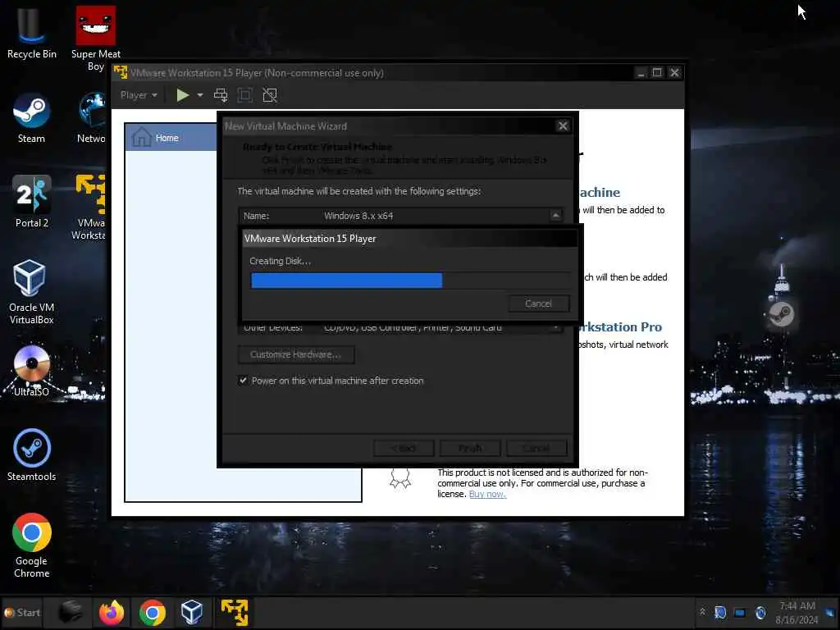
Task: Click the VirtualBox icon in the taskbar
Action: point(192,612)
